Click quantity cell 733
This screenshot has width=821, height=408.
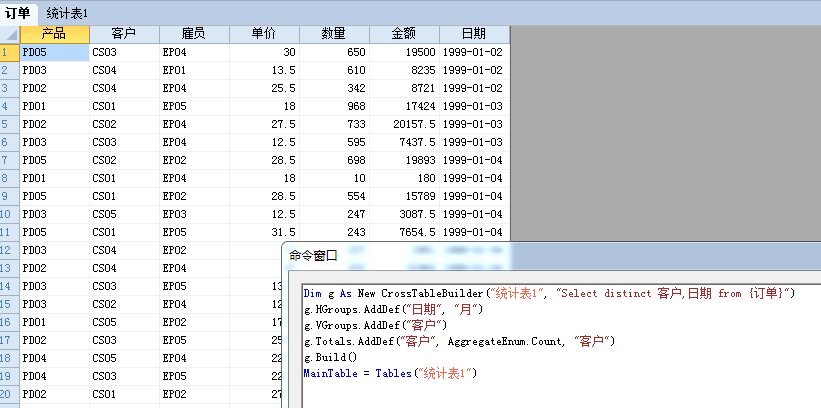coord(334,124)
